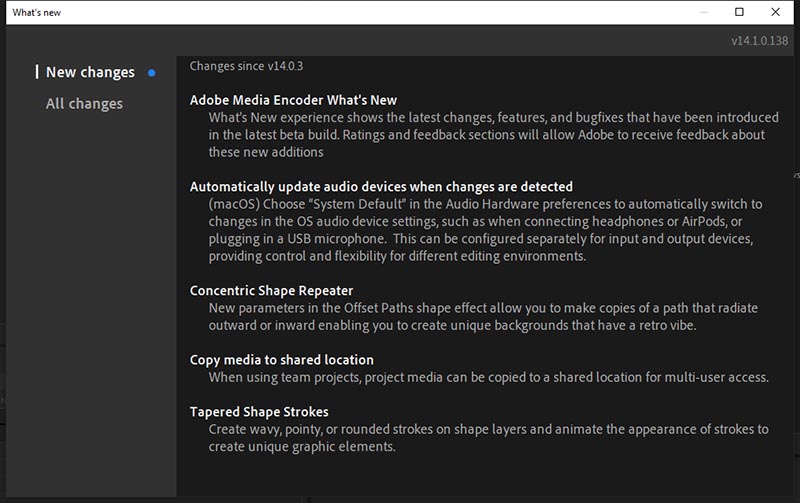Close the What's new window
The height and width of the screenshot is (503, 800).
click(775, 12)
